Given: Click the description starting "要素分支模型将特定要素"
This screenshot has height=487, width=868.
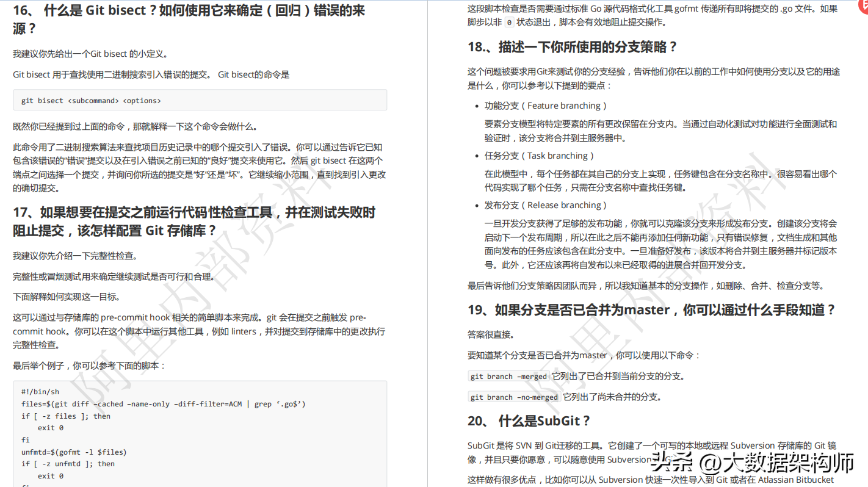Looking at the screenshot, I should click(x=661, y=131).
